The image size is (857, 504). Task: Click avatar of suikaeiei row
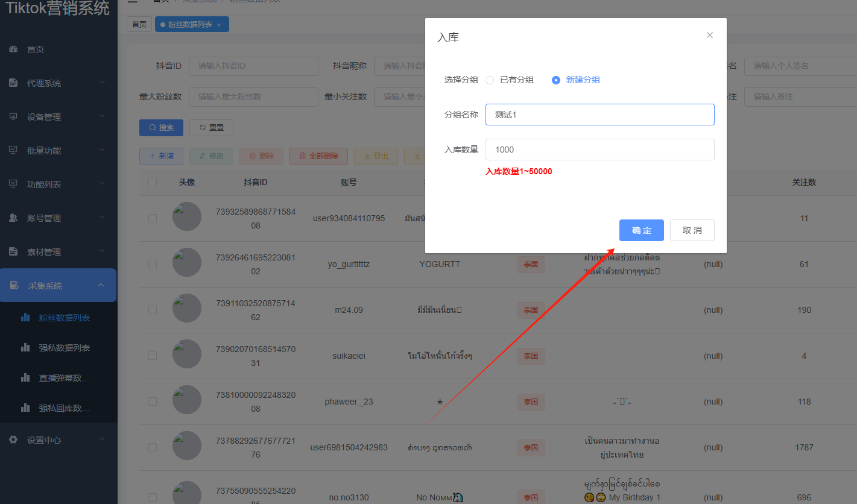[187, 354]
